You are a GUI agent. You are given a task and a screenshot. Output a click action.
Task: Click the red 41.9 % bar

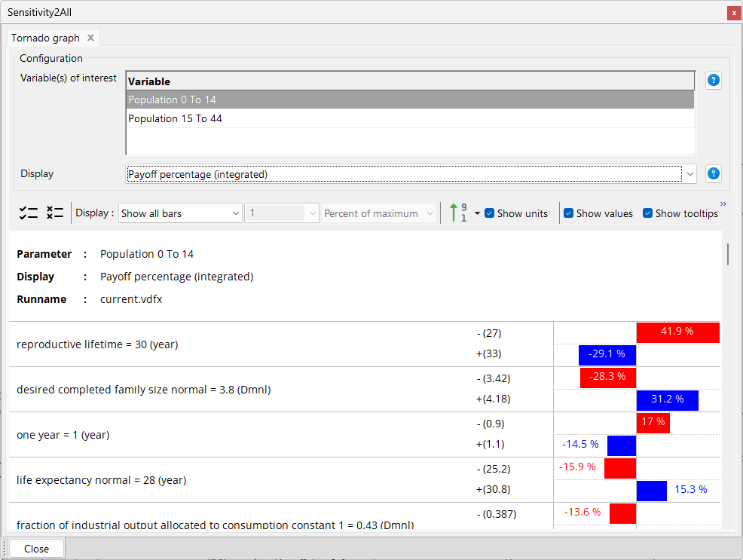click(677, 332)
